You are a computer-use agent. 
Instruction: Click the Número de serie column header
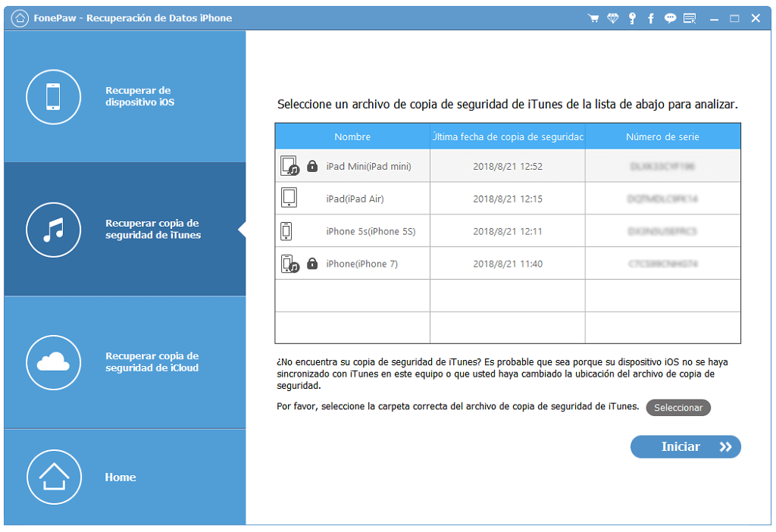click(662, 136)
